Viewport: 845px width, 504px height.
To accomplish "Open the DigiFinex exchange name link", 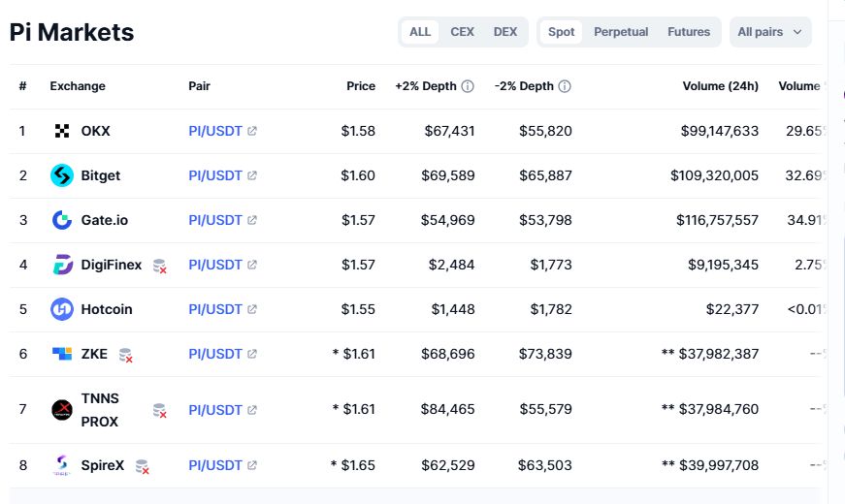I will coord(111,265).
